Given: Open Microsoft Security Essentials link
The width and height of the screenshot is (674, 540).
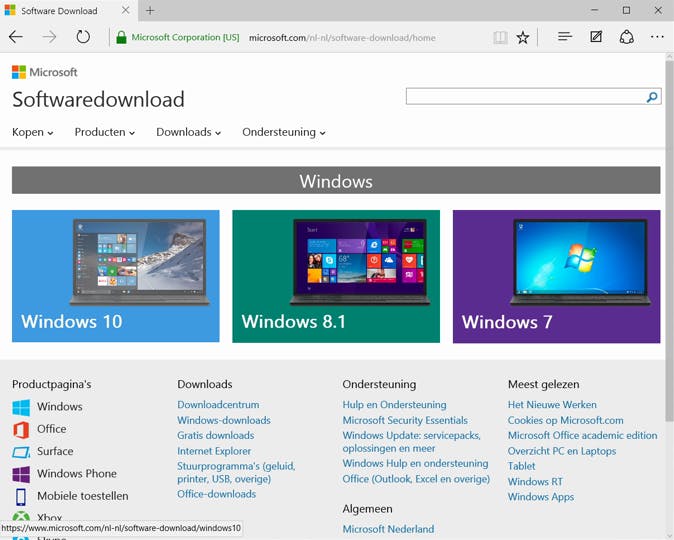Looking at the screenshot, I should point(405,420).
